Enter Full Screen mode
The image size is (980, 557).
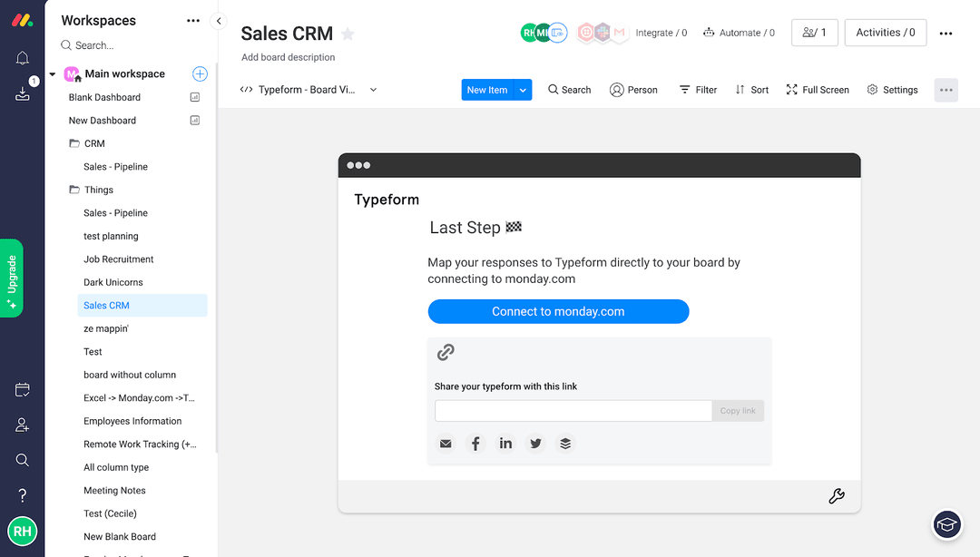pos(816,90)
